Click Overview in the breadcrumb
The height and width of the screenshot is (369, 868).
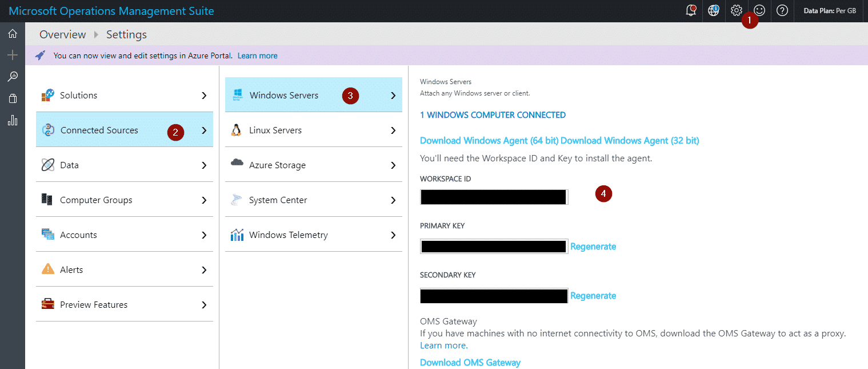(63, 34)
